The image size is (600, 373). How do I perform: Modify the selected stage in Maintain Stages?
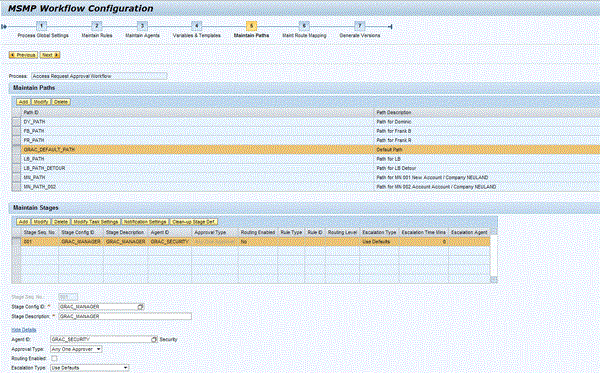tap(41, 222)
